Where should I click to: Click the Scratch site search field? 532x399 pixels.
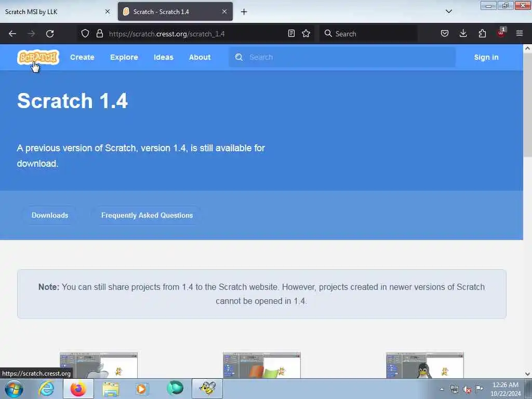342,57
